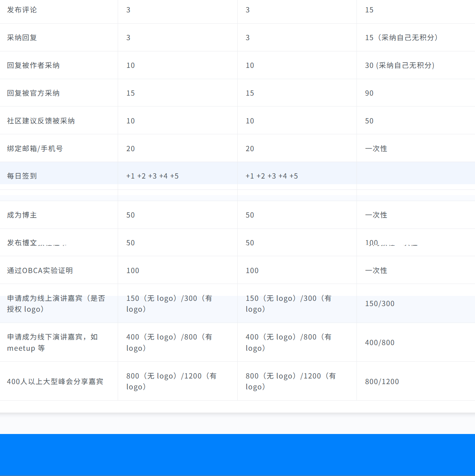The height and width of the screenshot is (476, 475).
Task: Click the 回复被作者采纳 row label
Action: tap(33, 65)
